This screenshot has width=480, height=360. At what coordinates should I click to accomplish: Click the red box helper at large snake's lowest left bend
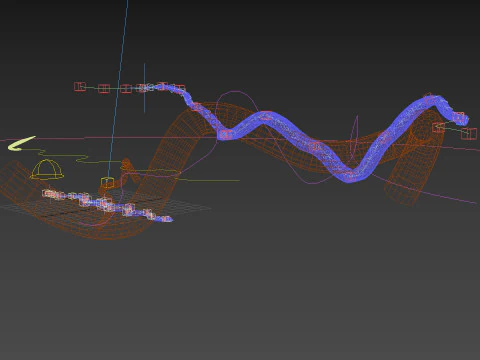click(226, 134)
